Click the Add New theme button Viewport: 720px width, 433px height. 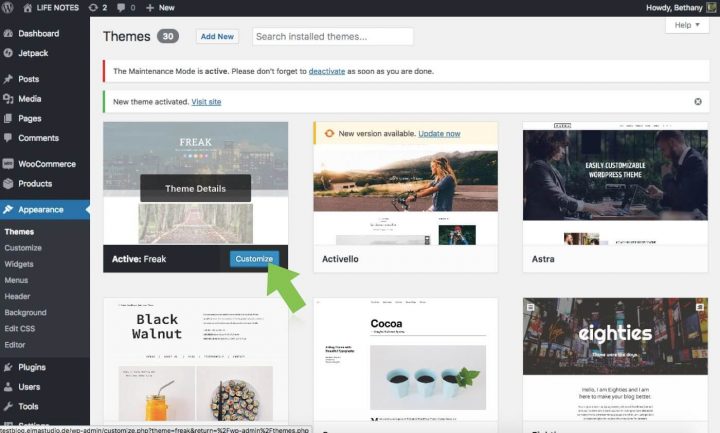[x=217, y=36]
